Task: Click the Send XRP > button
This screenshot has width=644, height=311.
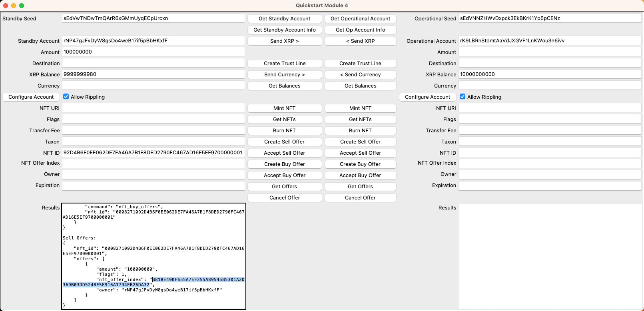Action: 284,41
